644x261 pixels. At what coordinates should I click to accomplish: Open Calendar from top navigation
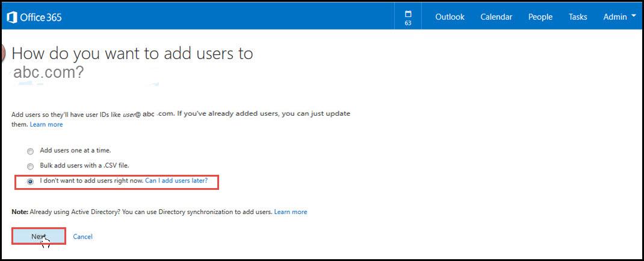click(x=496, y=17)
